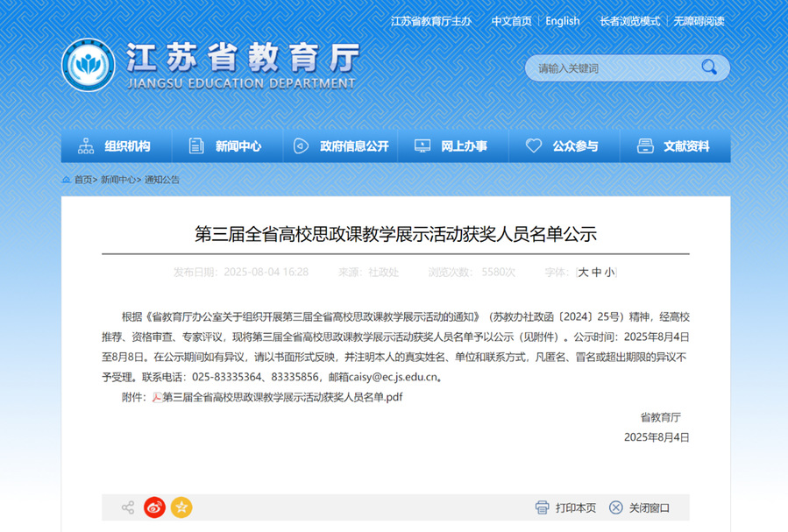Image resolution: width=788 pixels, height=532 pixels.
Task: Click the keyword search input field
Action: pos(614,68)
